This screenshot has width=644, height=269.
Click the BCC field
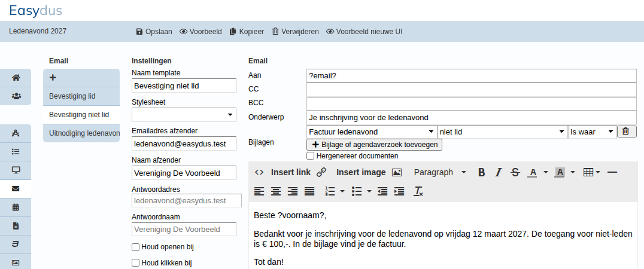click(472, 104)
